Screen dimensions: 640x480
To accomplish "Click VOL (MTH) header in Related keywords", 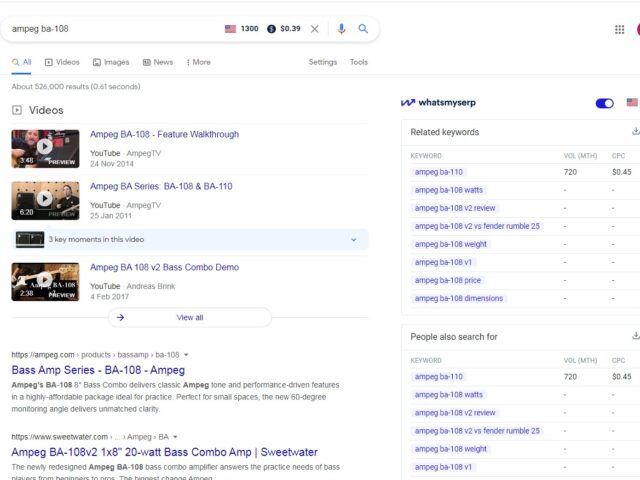I will tap(580, 156).
